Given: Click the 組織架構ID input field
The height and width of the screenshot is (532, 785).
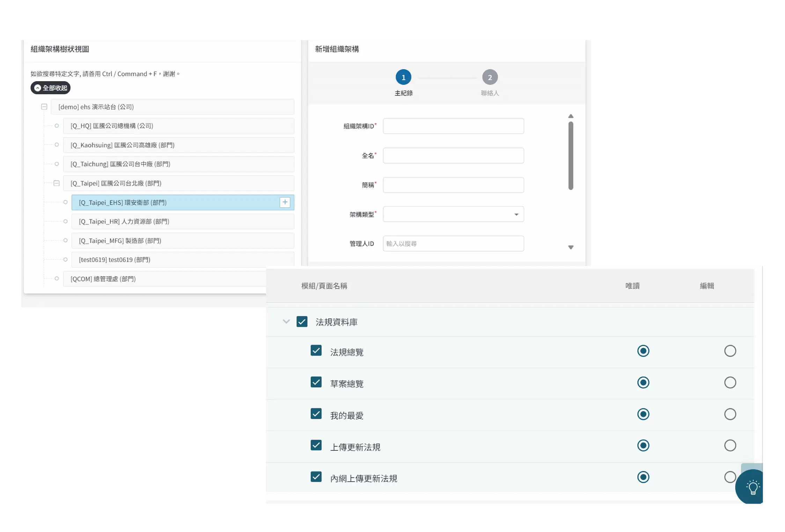Looking at the screenshot, I should tap(453, 126).
